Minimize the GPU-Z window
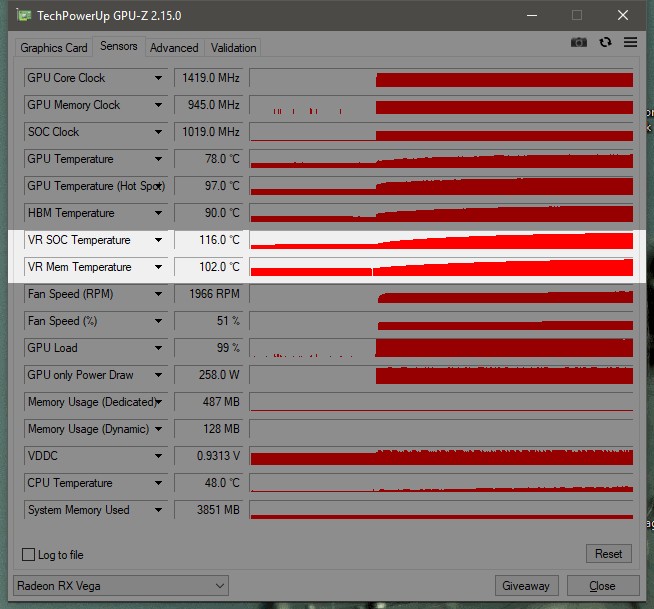Image resolution: width=654 pixels, height=609 pixels. (532, 16)
